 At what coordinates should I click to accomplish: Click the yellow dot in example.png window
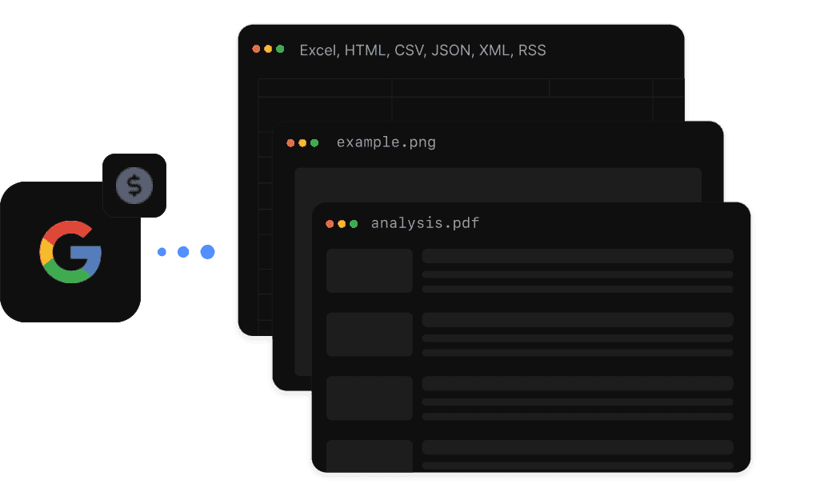point(302,142)
